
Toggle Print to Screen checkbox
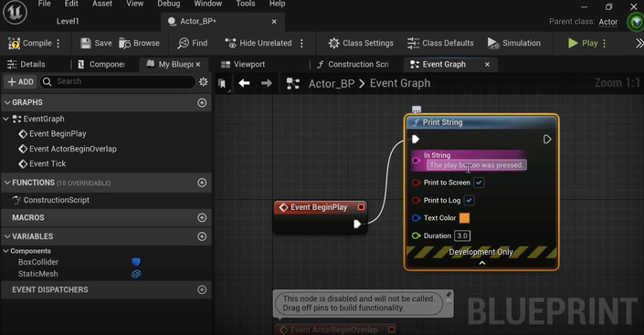[x=479, y=183]
